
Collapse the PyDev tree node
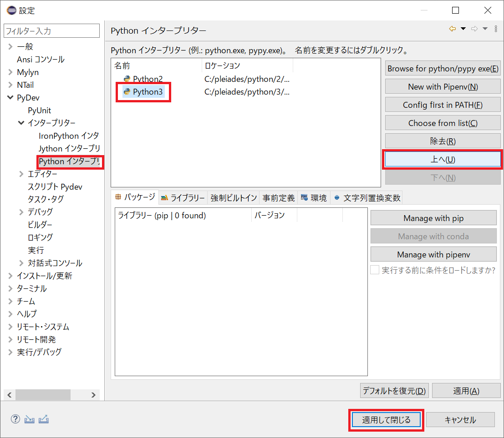[10, 97]
